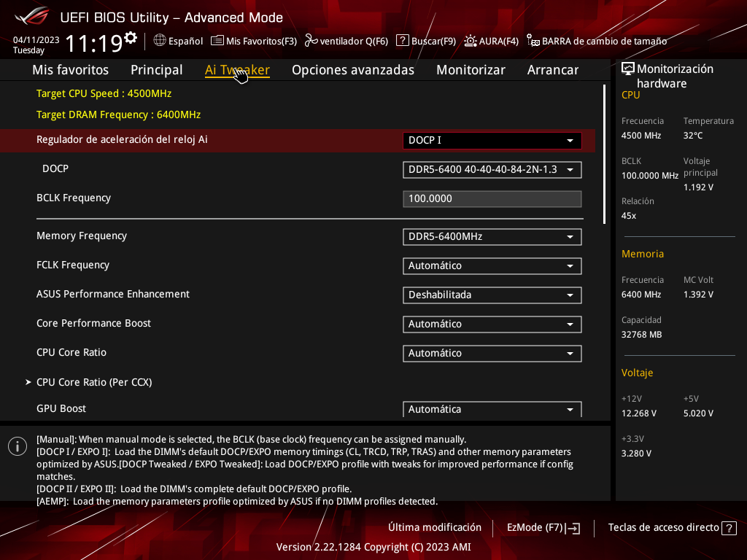
Task: Select the FCLK Frequency label
Action: click(73, 265)
